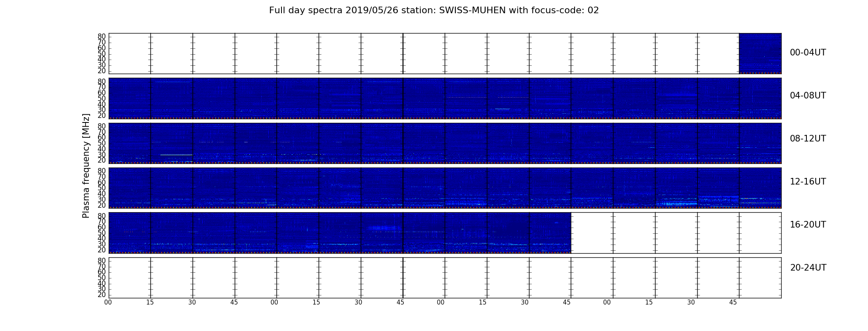Click the '60' tick label of the 12-16UT panel
868x331 pixels.
(102, 182)
